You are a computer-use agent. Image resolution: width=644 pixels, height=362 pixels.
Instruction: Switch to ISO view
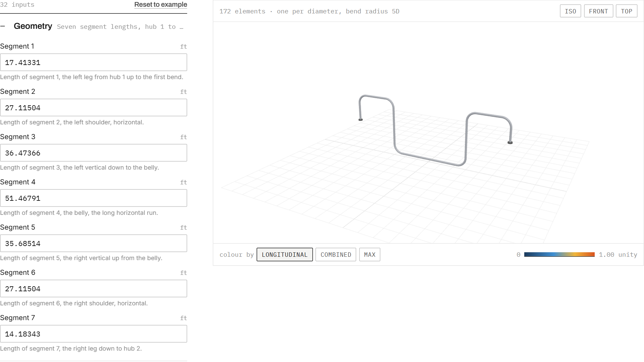(x=570, y=11)
